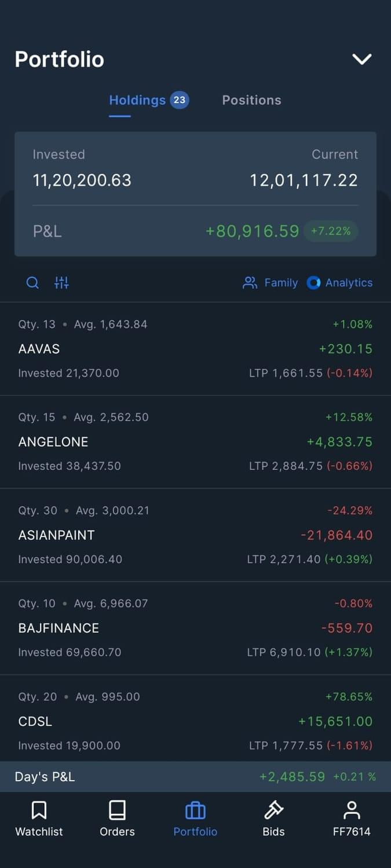Screen dimensions: 391x868
Task: Open the Analytics link
Action: (349, 282)
